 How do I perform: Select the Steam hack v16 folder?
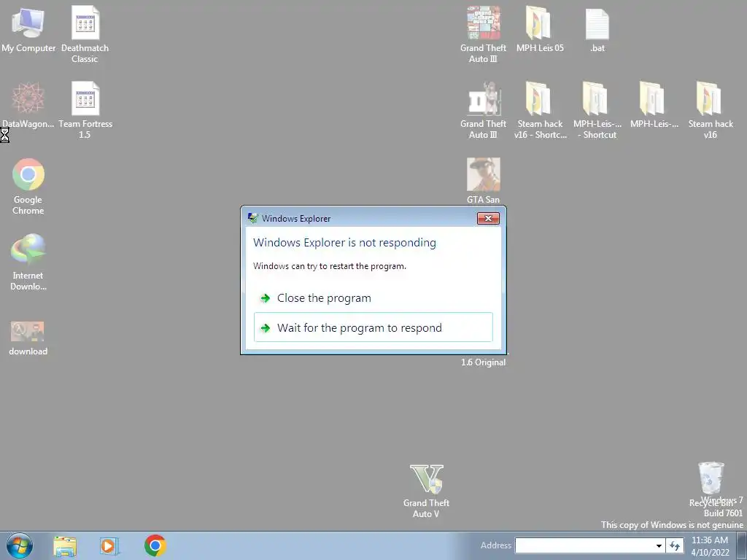coord(711,110)
